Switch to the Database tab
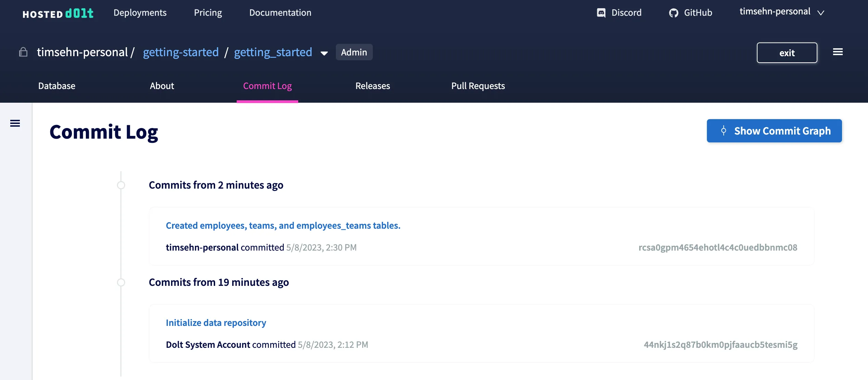Image resolution: width=868 pixels, height=380 pixels. 57,86
